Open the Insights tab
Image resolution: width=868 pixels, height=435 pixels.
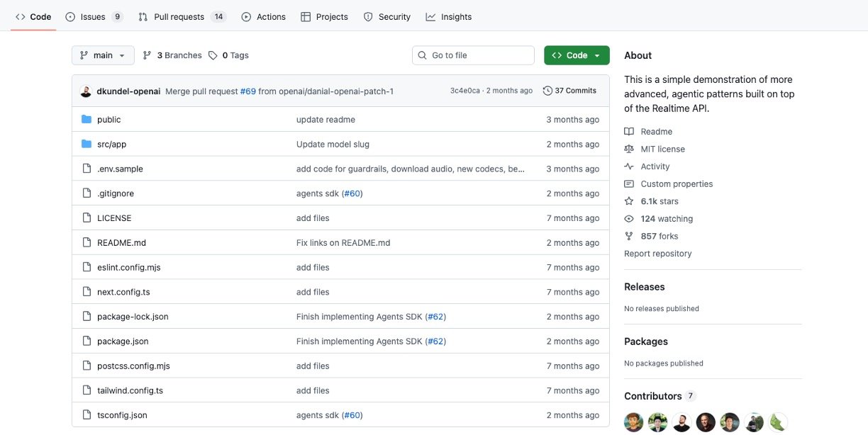pyautogui.click(x=448, y=17)
